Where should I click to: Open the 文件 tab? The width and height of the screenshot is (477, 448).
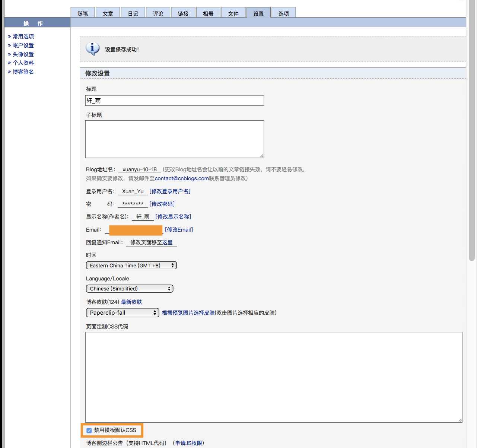(233, 13)
